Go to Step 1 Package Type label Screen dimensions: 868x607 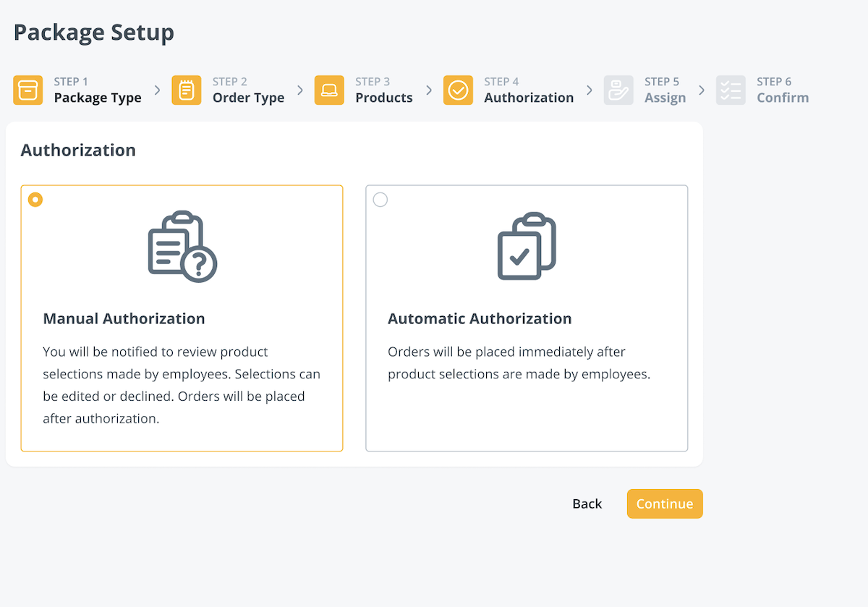pos(98,98)
